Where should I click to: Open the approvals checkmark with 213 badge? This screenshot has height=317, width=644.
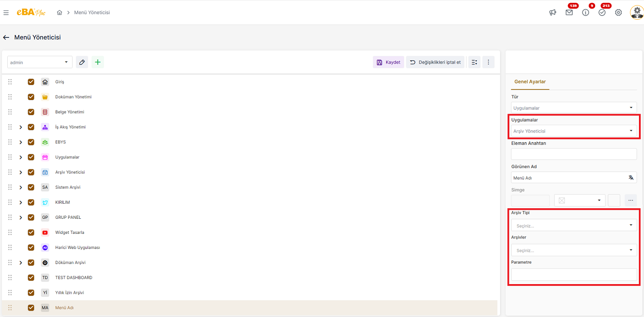tap(602, 13)
